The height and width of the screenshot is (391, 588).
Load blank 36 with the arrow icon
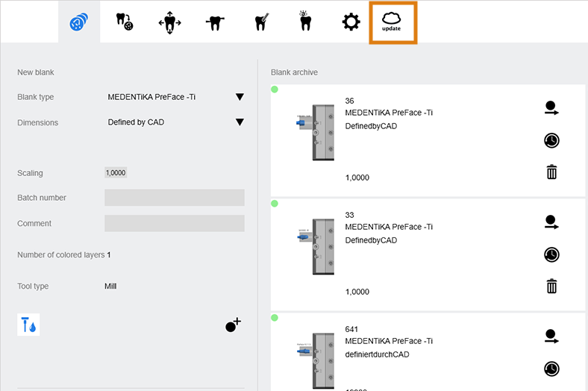[x=551, y=108]
